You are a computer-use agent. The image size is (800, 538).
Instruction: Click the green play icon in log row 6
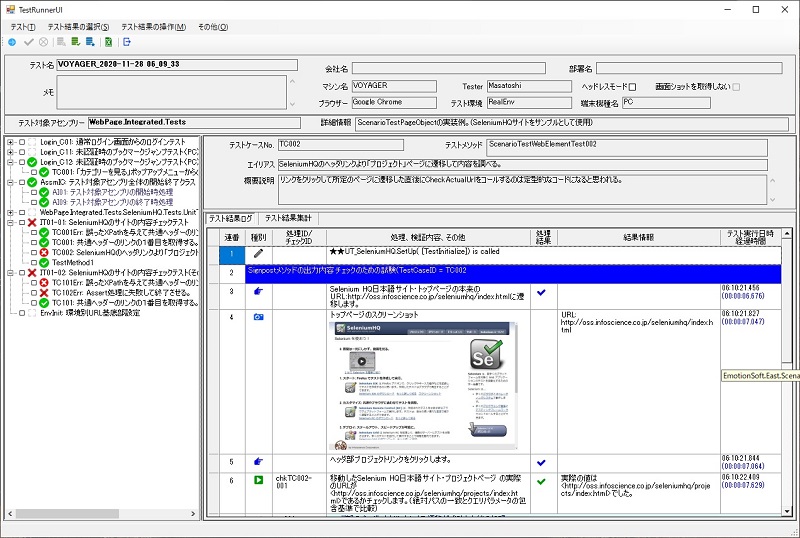click(x=258, y=480)
